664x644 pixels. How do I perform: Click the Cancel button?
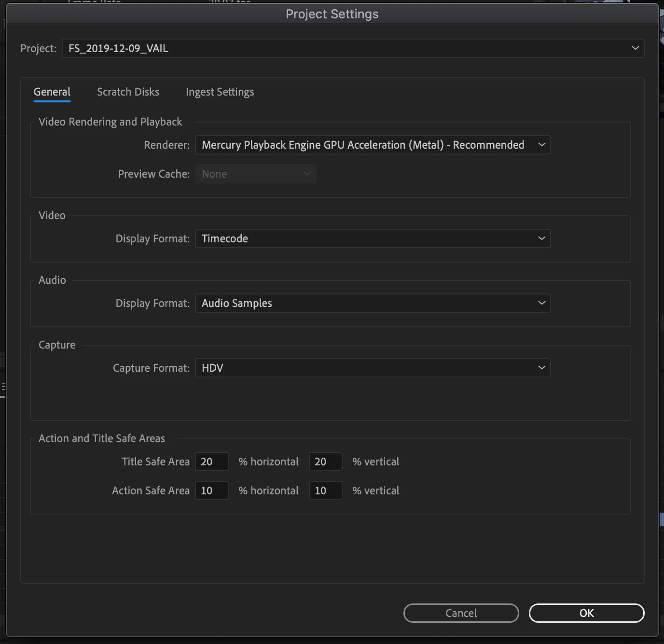461,613
